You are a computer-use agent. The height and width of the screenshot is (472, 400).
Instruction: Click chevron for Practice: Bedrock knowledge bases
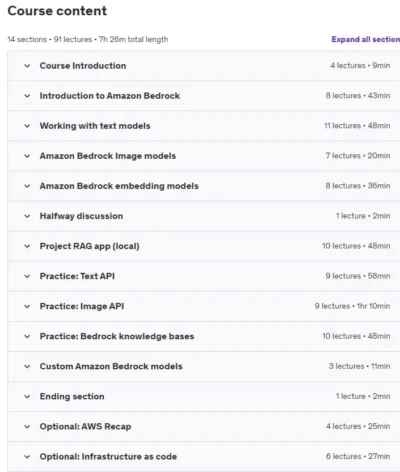pyautogui.click(x=27, y=336)
